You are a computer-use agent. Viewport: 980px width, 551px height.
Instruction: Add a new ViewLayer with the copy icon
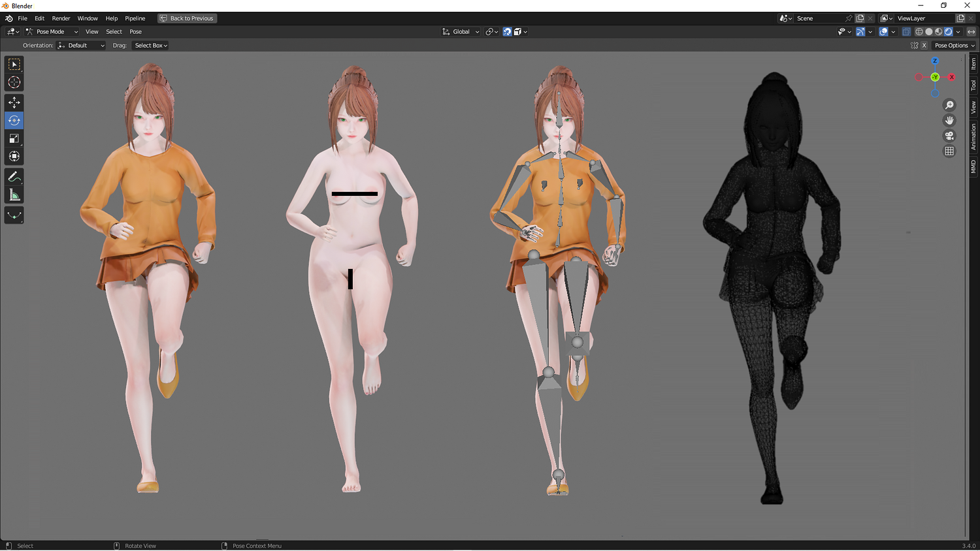coord(960,18)
